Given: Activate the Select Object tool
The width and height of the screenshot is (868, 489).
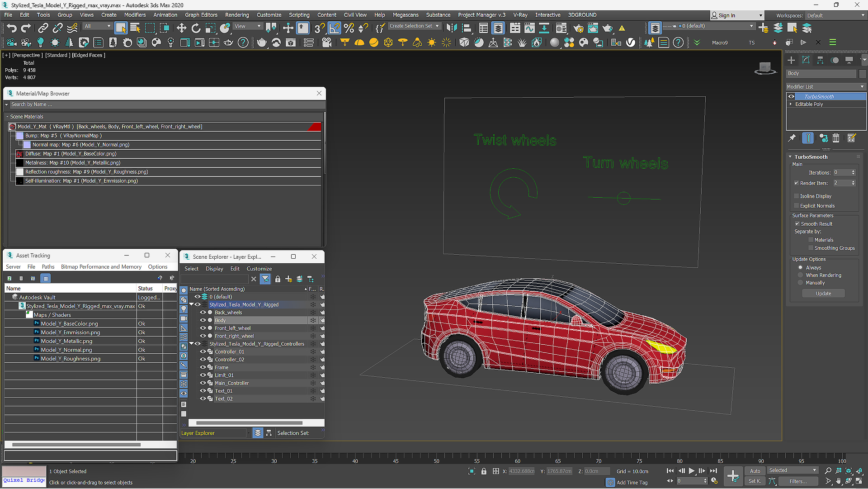Looking at the screenshot, I should [x=121, y=28].
